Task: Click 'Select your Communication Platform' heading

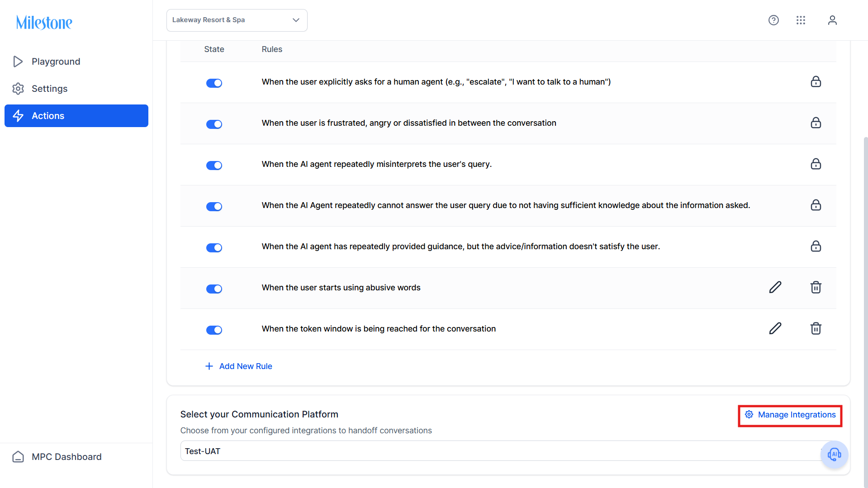Action: pos(259,414)
